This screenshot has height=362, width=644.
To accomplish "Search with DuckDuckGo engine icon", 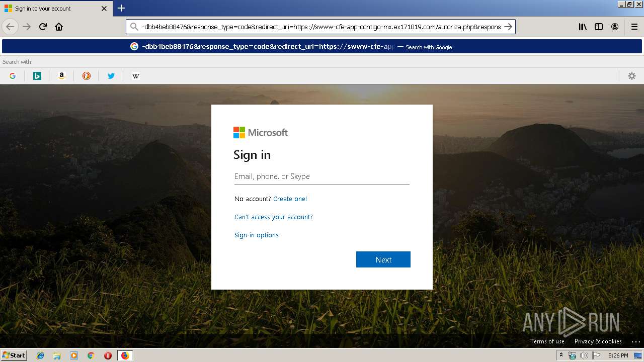I will coord(87,76).
